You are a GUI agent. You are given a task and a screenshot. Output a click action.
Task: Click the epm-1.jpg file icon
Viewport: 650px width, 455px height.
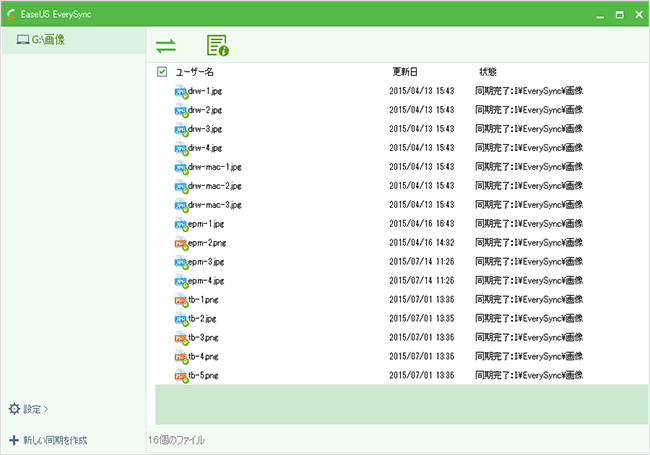(181, 225)
